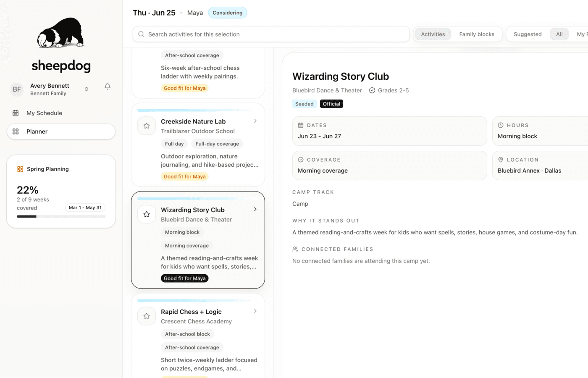Click Good fit for Maya on Wizarding card

[x=185, y=278]
